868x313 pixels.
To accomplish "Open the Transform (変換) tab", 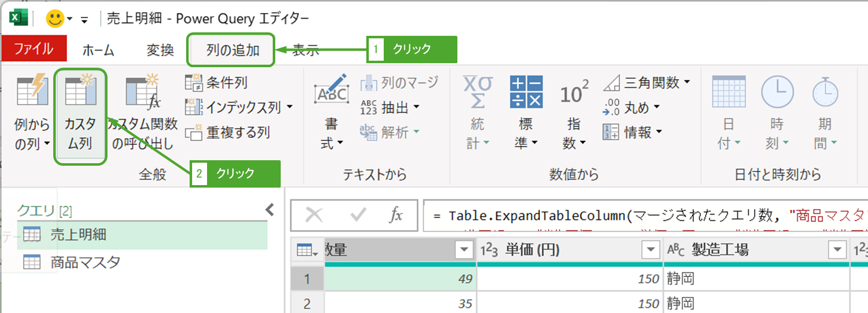I will (x=160, y=50).
